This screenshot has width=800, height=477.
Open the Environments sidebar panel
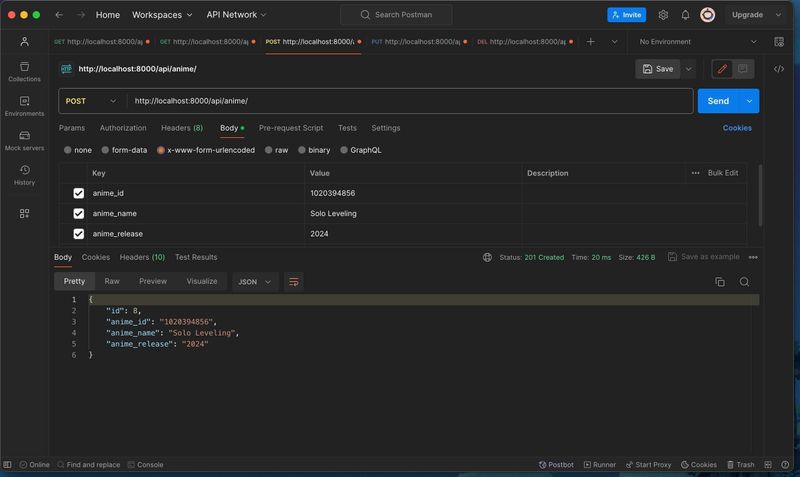[x=24, y=106]
